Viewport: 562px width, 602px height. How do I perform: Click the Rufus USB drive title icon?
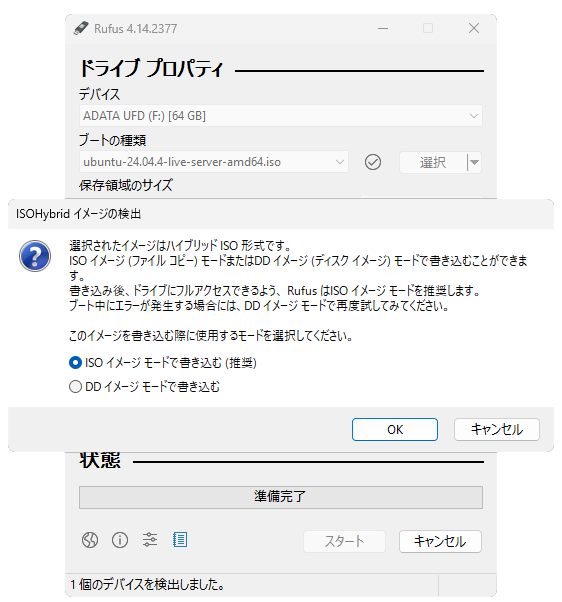pos(81,28)
